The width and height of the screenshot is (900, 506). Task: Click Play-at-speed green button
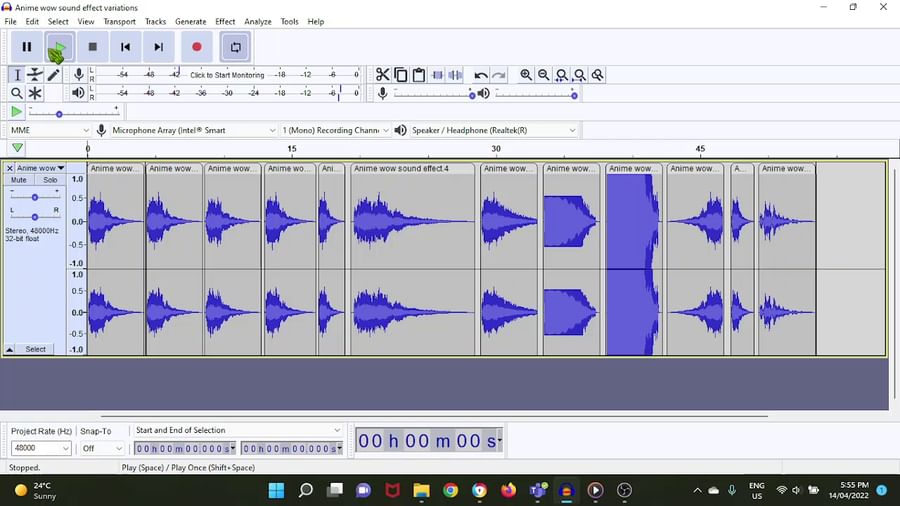click(17, 112)
